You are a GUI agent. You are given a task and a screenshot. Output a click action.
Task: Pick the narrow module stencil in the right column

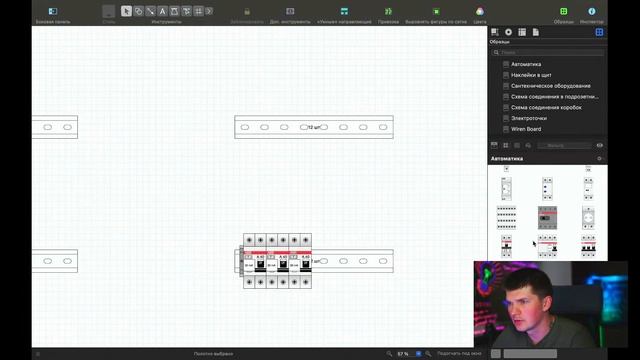click(588, 189)
